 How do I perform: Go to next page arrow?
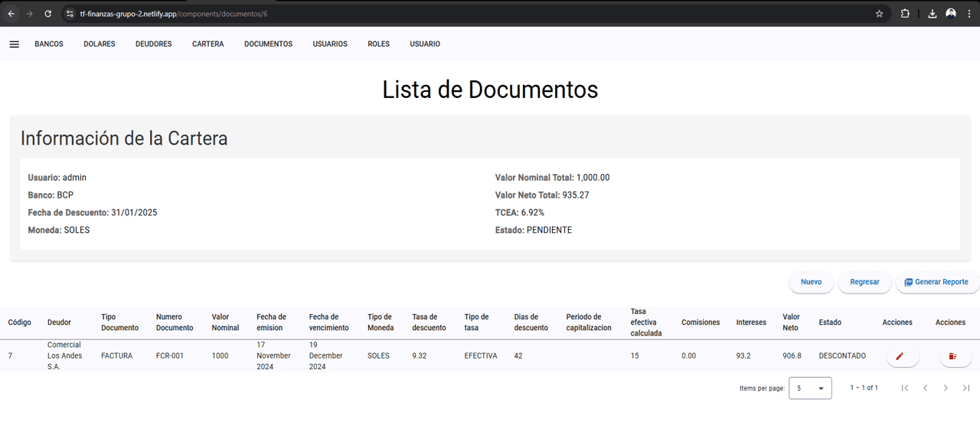pos(946,388)
